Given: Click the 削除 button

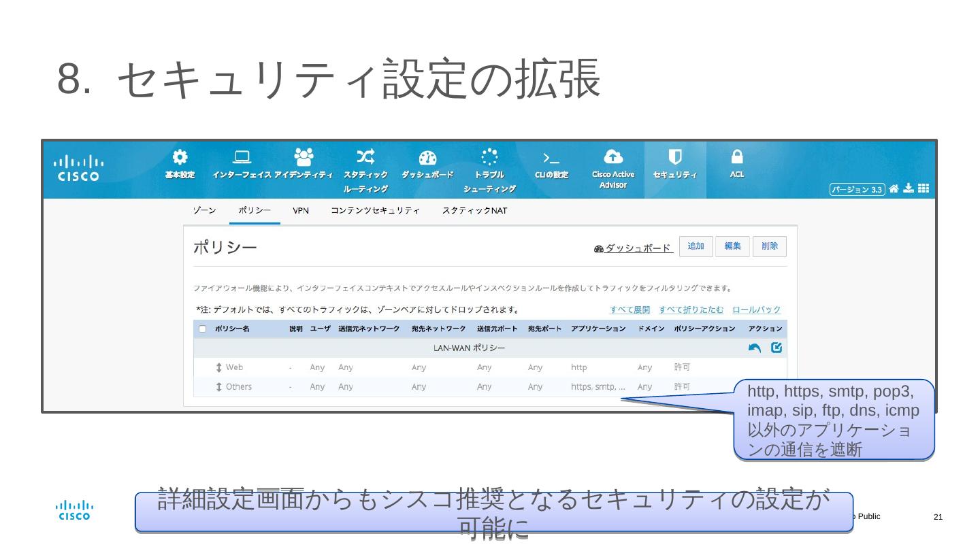Looking at the screenshot, I should click(x=770, y=246).
